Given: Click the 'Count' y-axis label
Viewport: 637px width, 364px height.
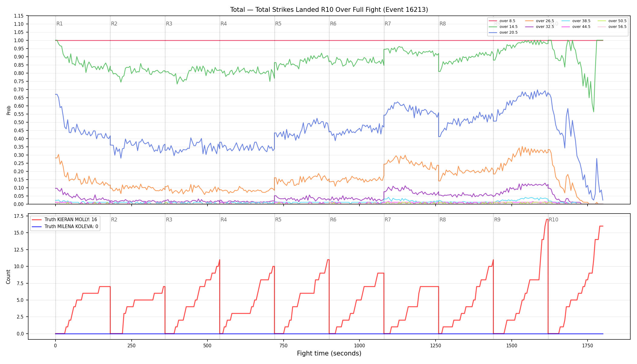Looking at the screenshot, I should tap(8, 277).
